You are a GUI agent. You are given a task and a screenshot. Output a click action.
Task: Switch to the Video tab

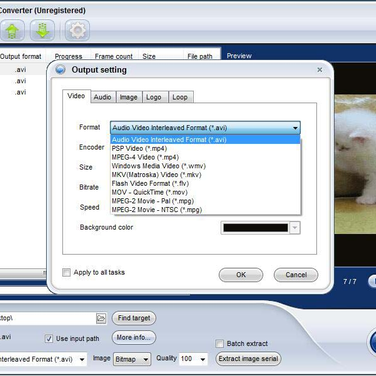click(x=76, y=96)
